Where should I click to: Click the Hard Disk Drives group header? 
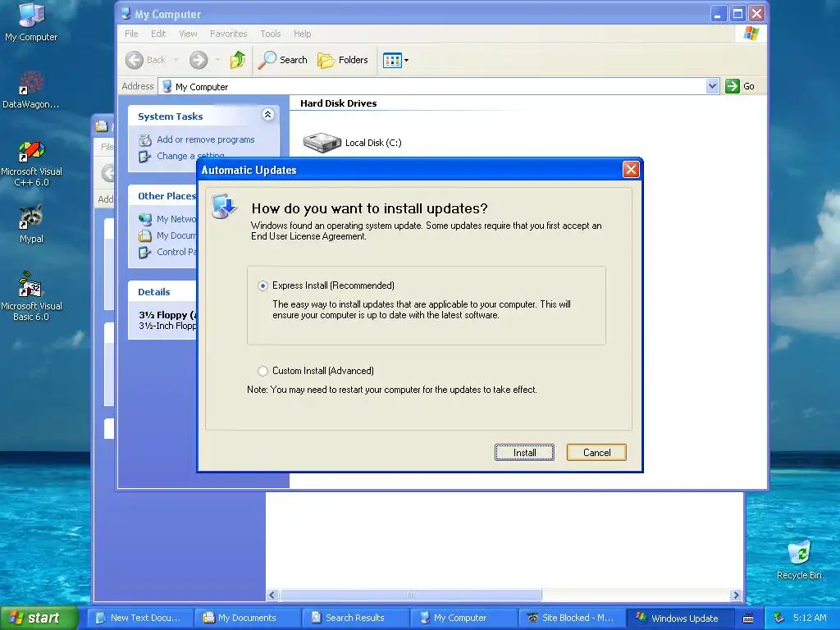[338, 103]
